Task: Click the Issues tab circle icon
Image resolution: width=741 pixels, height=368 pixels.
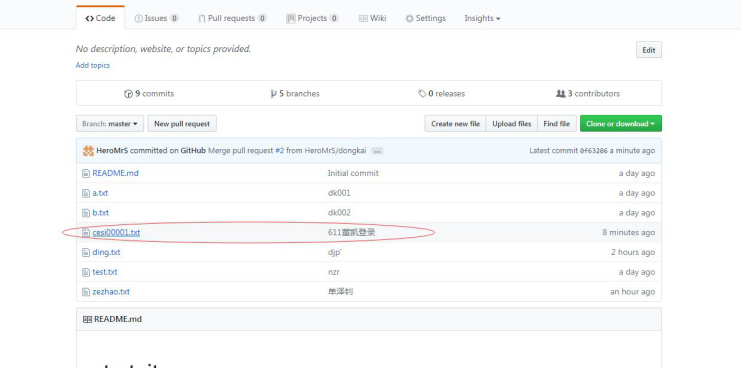Action: click(x=138, y=18)
